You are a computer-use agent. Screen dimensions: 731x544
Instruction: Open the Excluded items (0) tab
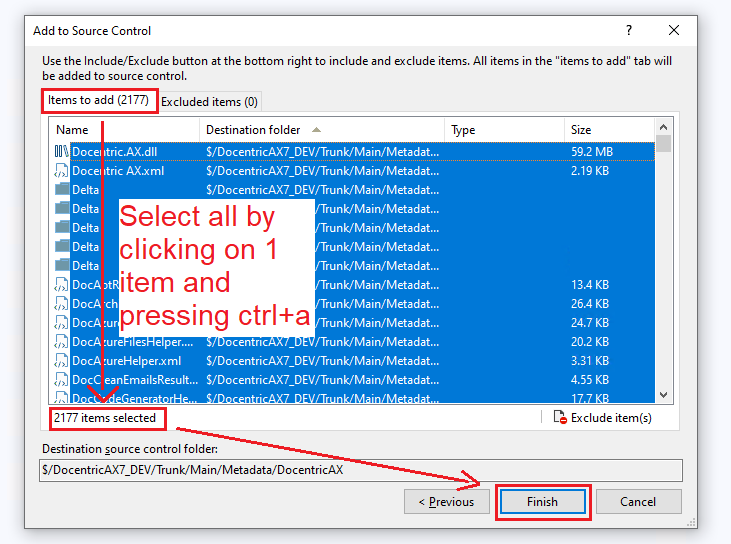[209, 102]
